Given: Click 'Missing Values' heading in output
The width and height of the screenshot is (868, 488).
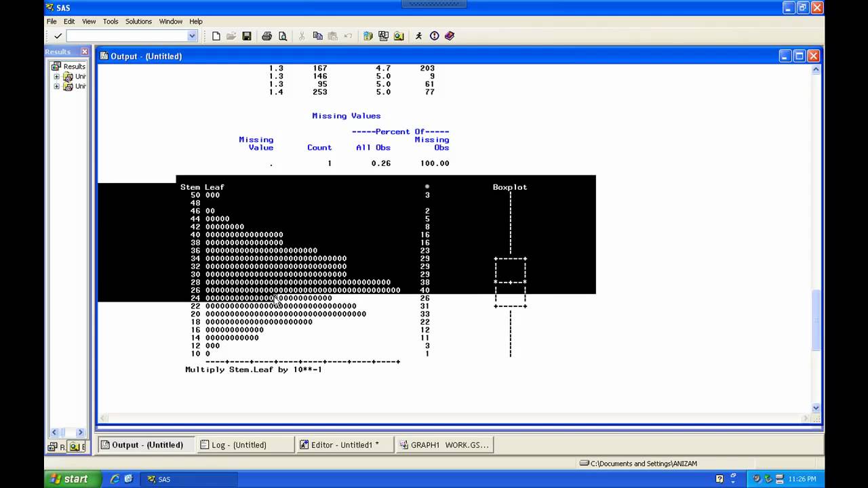Looking at the screenshot, I should [346, 116].
